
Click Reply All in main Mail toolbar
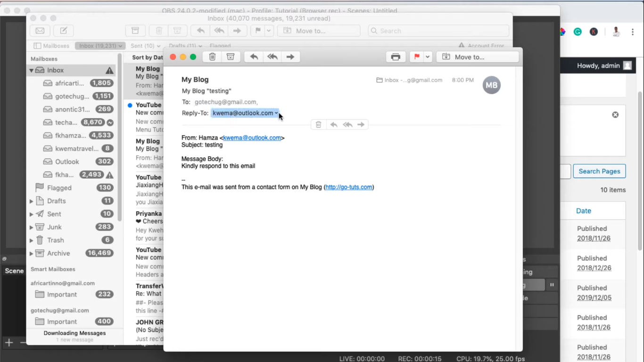tap(219, 31)
